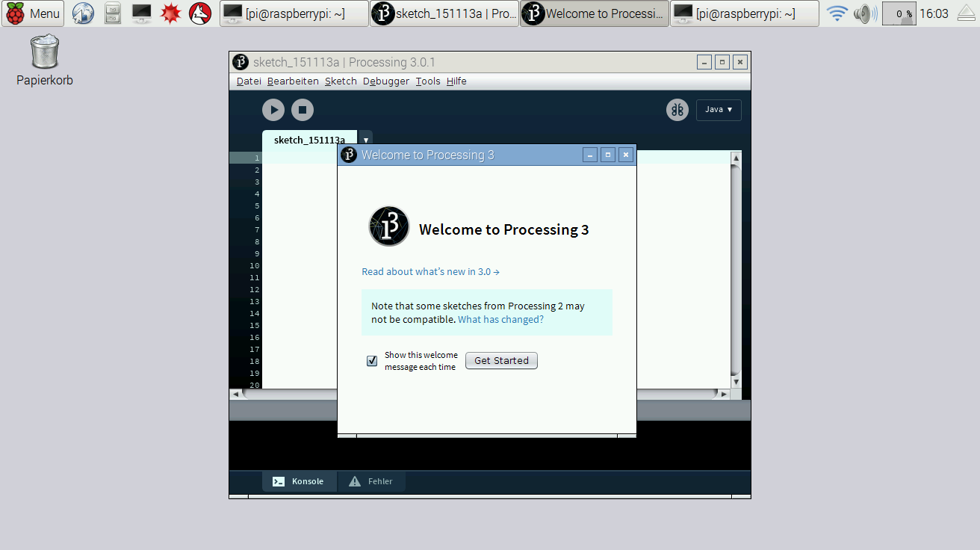The width and height of the screenshot is (980, 550).
Task: Click Processing icon in sketch window title bar
Action: point(241,62)
